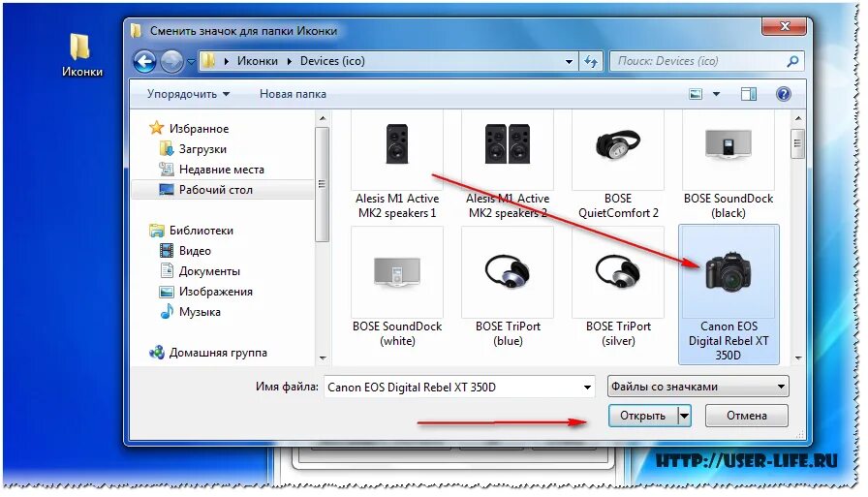Expand the file name dropdown arrow

coord(587,387)
